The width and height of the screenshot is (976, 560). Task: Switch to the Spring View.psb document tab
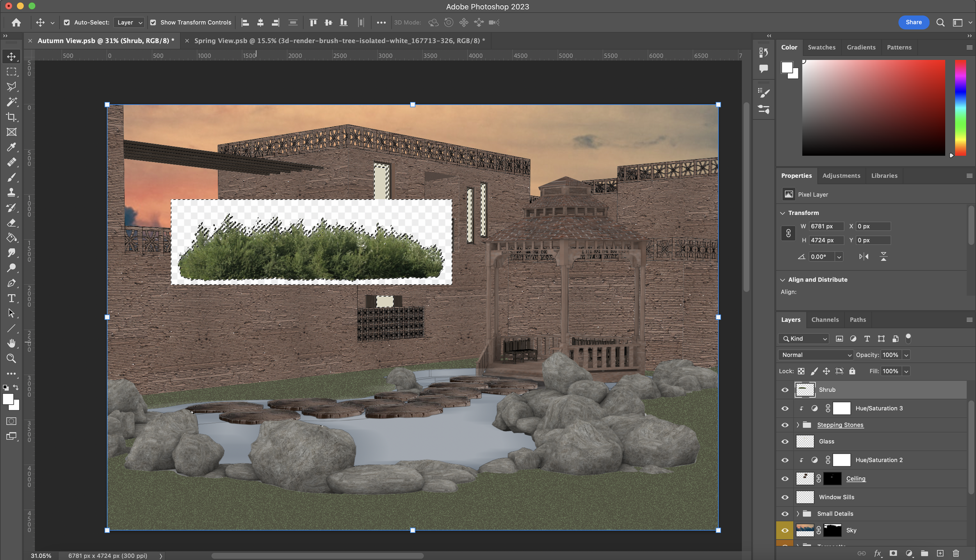pos(340,41)
